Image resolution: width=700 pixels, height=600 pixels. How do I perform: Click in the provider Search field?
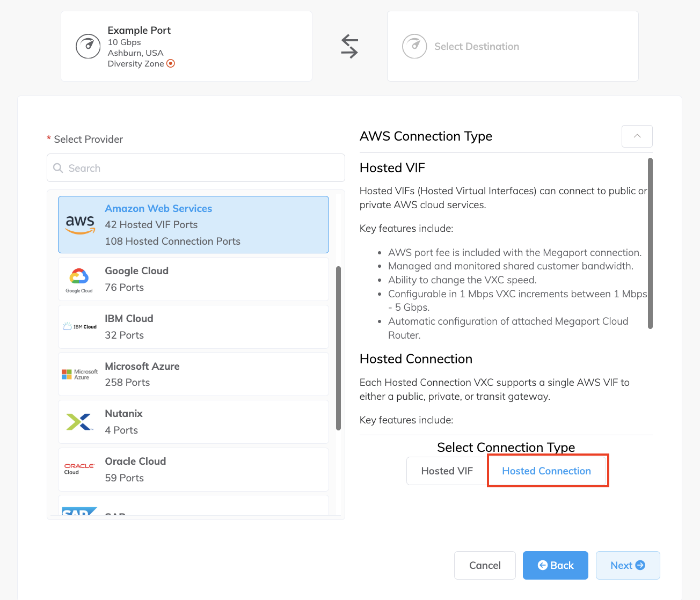pyautogui.click(x=195, y=167)
